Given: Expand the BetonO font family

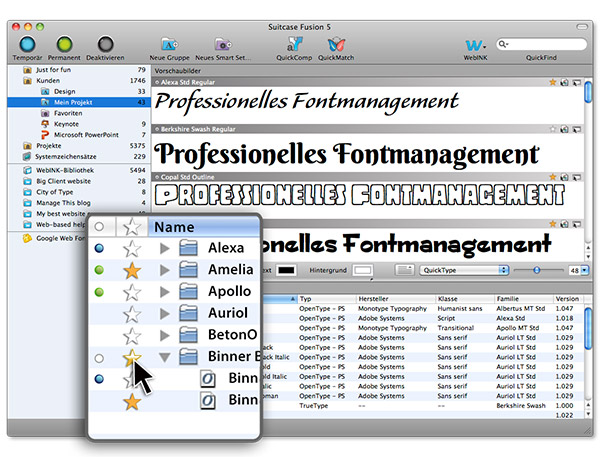Looking at the screenshot, I should tap(165, 335).
